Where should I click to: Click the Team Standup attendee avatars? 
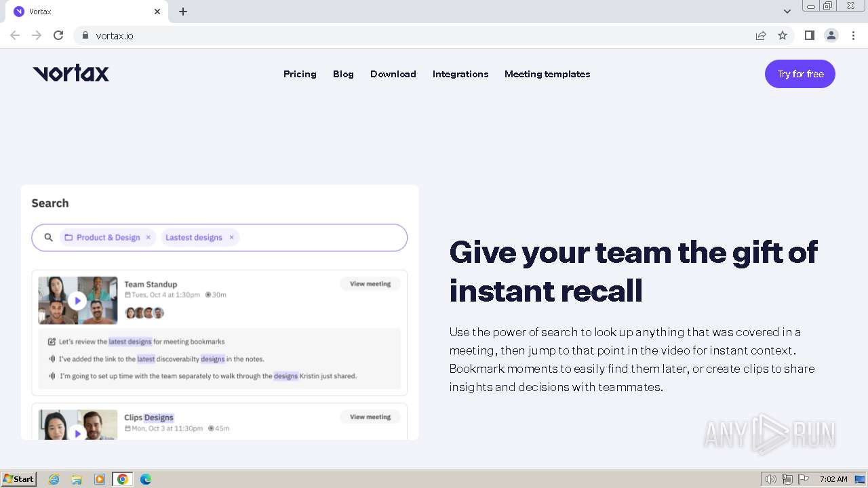click(x=144, y=312)
